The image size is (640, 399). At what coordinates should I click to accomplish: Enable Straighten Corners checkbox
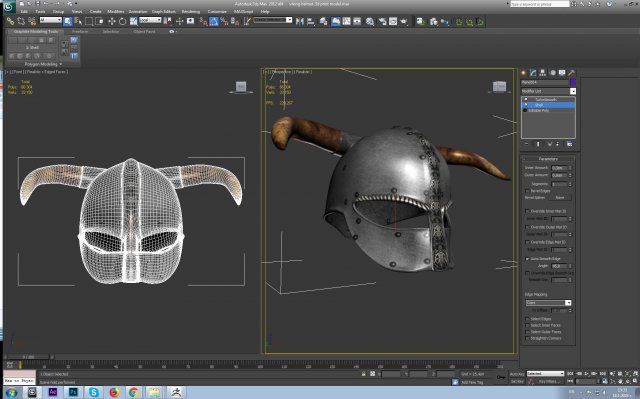tap(527, 338)
